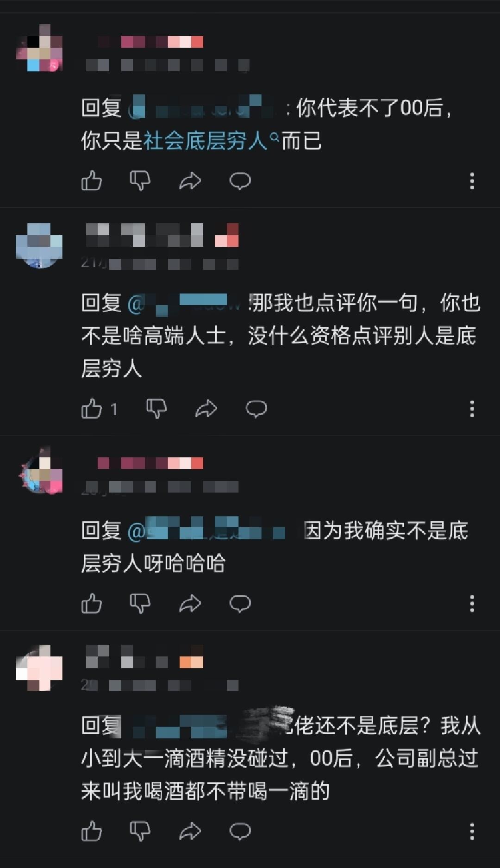Dislike the '那我也点评你一句' comment
Image resolution: width=500 pixels, height=868 pixels.
click(156, 408)
